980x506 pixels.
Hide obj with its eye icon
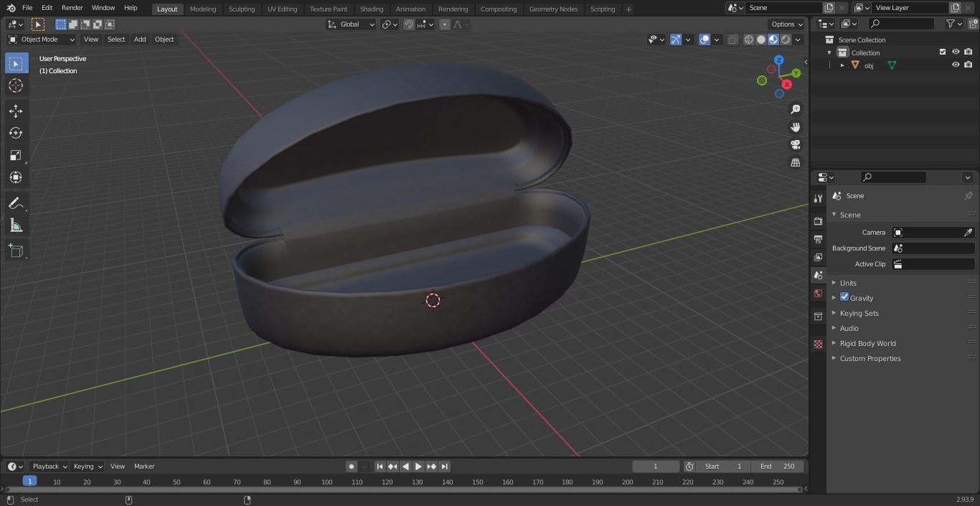pyautogui.click(x=956, y=65)
